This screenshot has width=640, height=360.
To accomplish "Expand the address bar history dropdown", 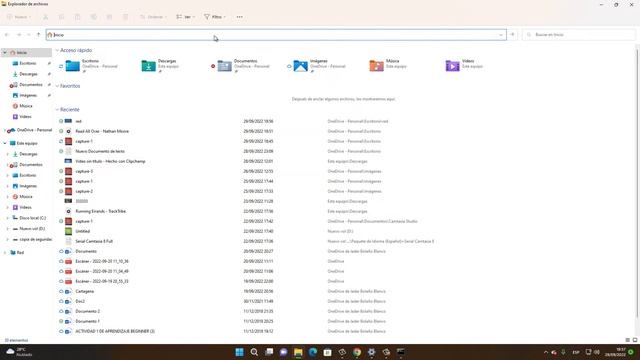I will pos(501,35).
